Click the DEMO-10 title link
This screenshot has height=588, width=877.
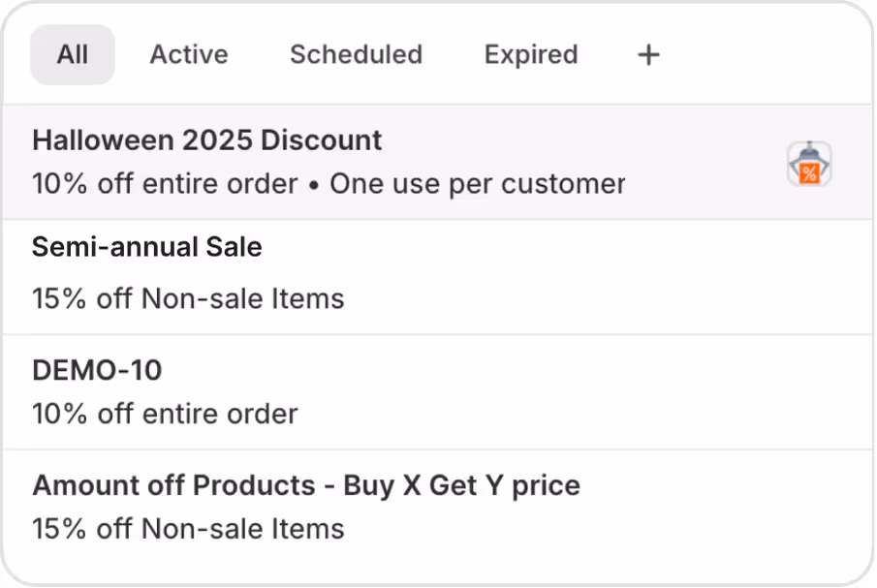(97, 370)
